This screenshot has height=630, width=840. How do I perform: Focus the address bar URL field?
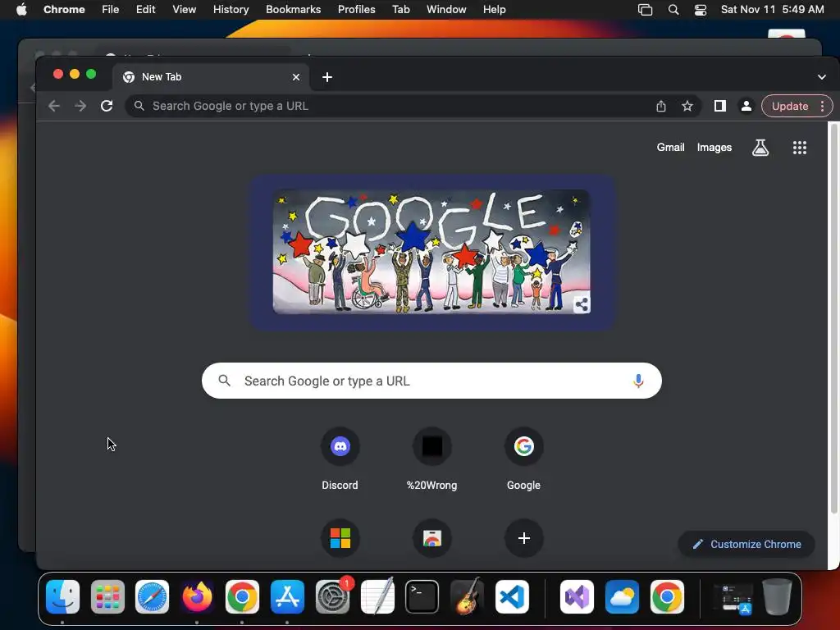(396, 106)
